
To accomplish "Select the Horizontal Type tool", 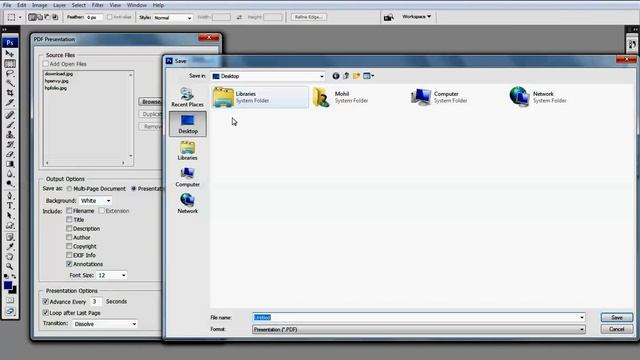I will coord(10,206).
